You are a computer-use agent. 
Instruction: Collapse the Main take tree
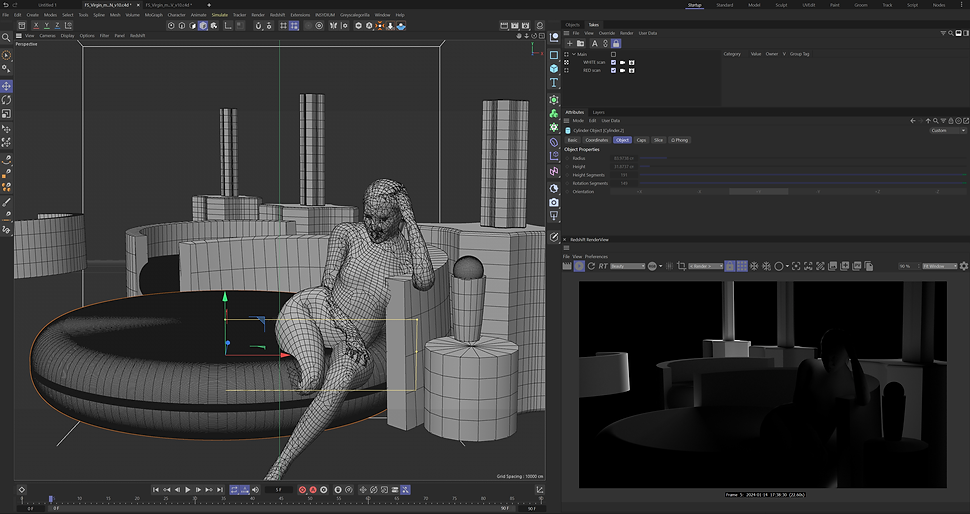[x=573, y=54]
